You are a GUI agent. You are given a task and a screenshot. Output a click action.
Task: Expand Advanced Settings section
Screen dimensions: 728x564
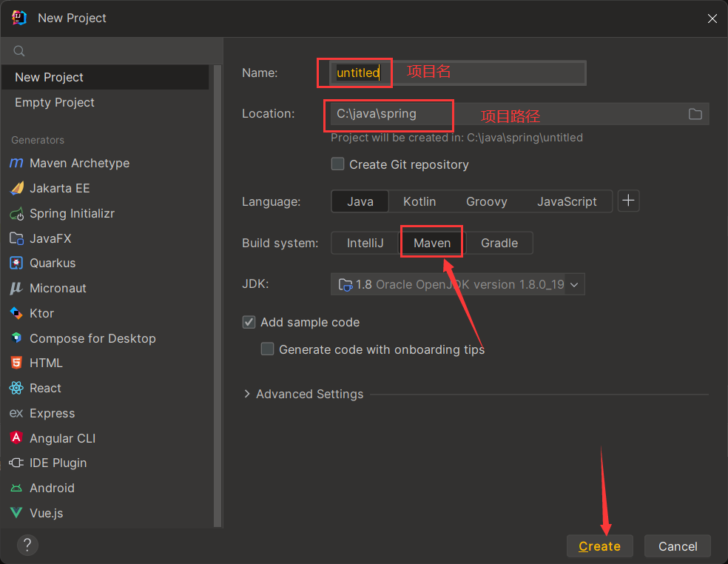pos(247,394)
